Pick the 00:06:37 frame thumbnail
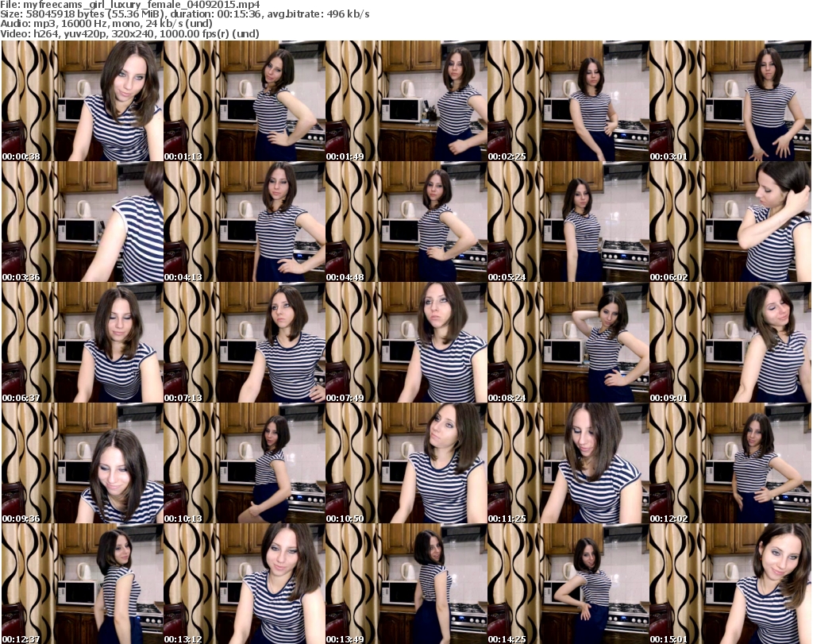The height and width of the screenshot is (644, 813). 82,342
